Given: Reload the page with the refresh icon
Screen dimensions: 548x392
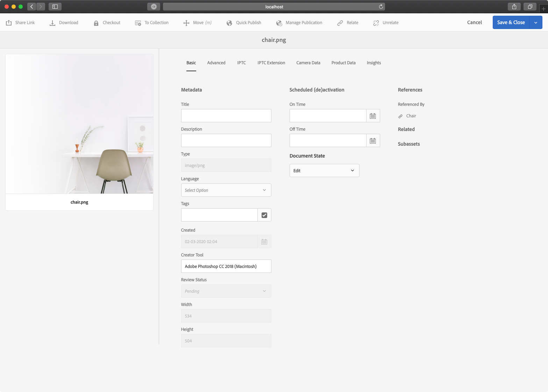Looking at the screenshot, I should [x=381, y=7].
